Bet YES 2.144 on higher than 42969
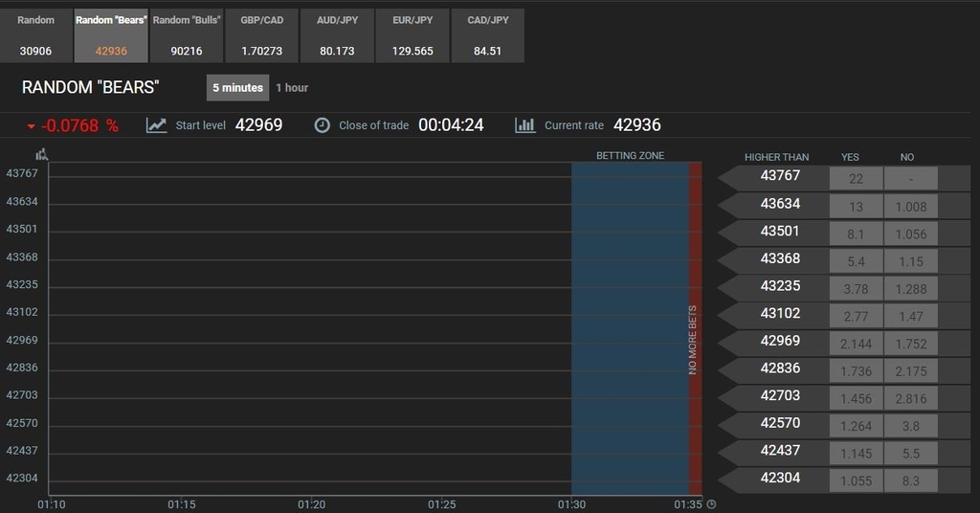The height and width of the screenshot is (513, 980). point(856,344)
